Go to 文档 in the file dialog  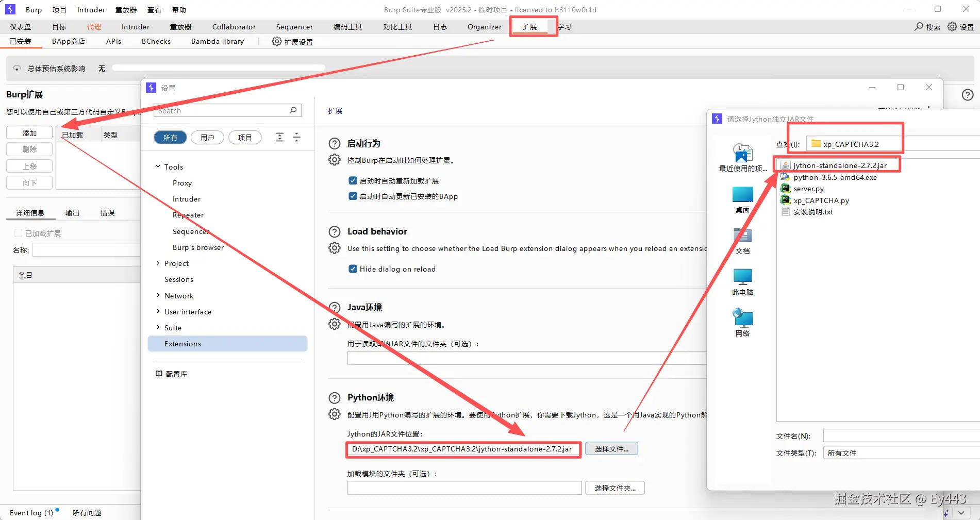[x=742, y=241]
